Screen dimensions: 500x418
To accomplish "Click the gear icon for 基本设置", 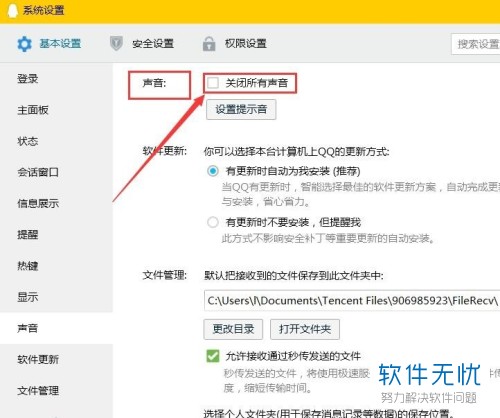I will coord(24,44).
